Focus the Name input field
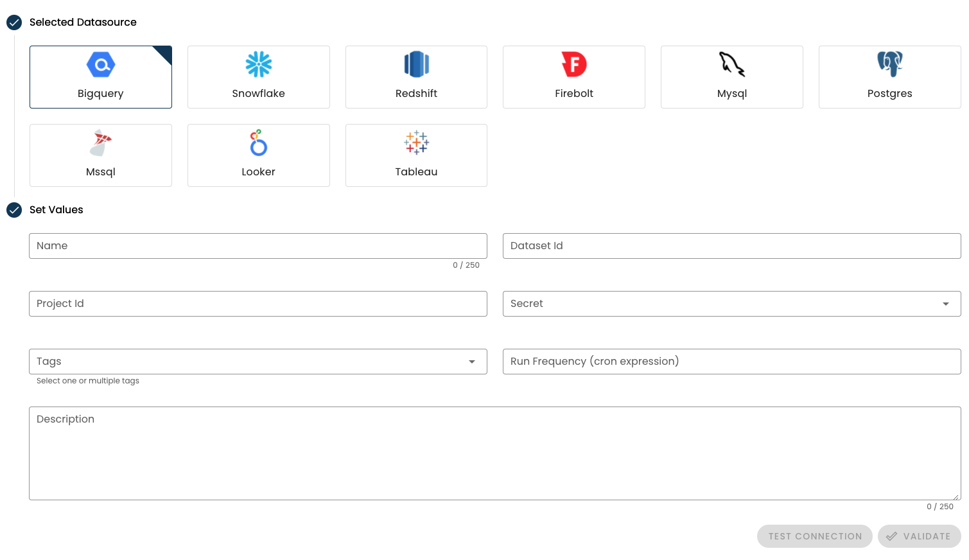 (x=258, y=246)
